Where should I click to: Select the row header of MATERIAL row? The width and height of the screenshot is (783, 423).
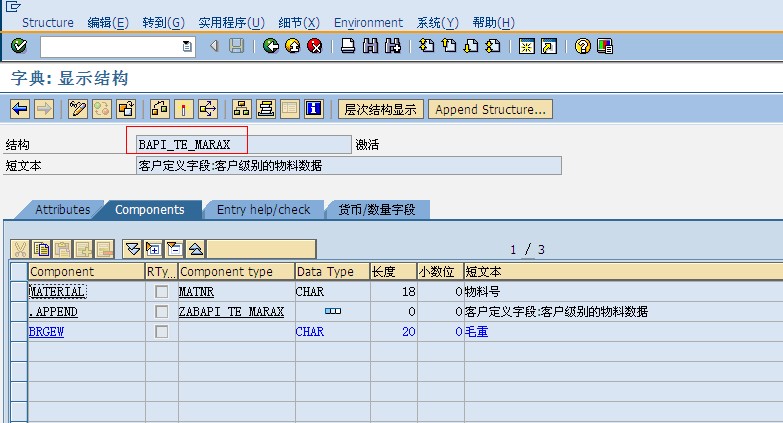[x=19, y=292]
